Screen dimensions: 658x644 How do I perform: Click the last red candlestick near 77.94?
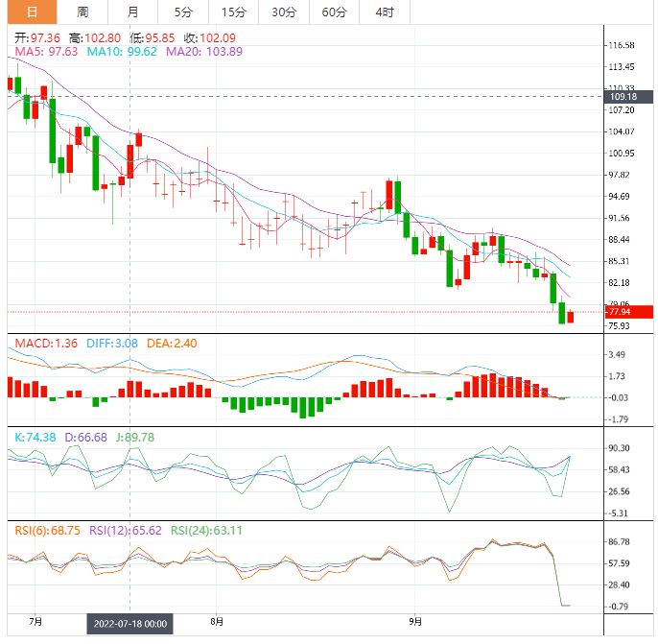[571, 317]
